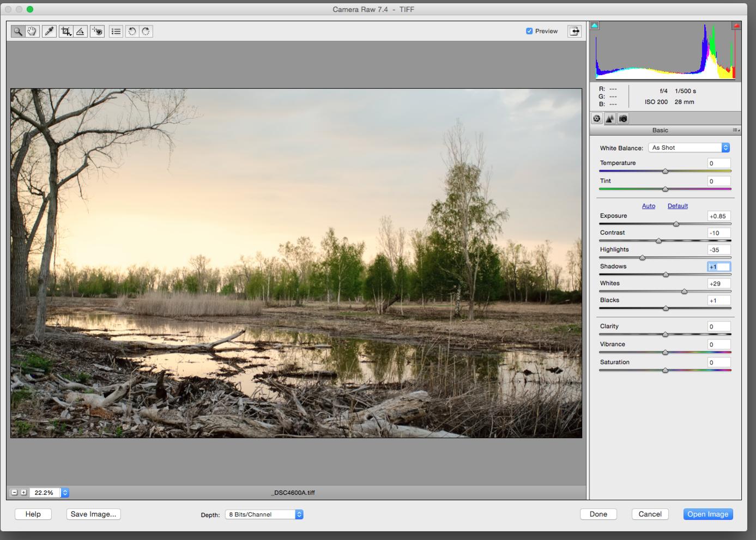The height and width of the screenshot is (540, 756).
Task: Click the Auto link
Action: tap(649, 206)
